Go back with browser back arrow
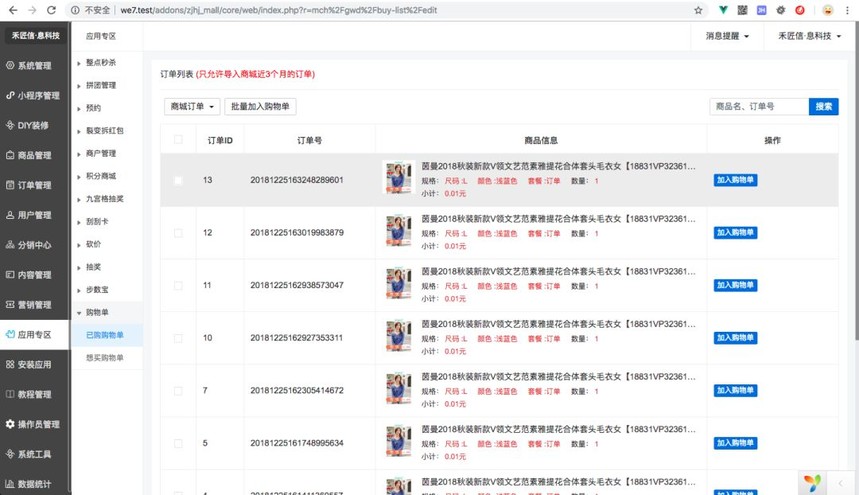Image resolution: width=859 pixels, height=495 pixels. click(x=13, y=10)
